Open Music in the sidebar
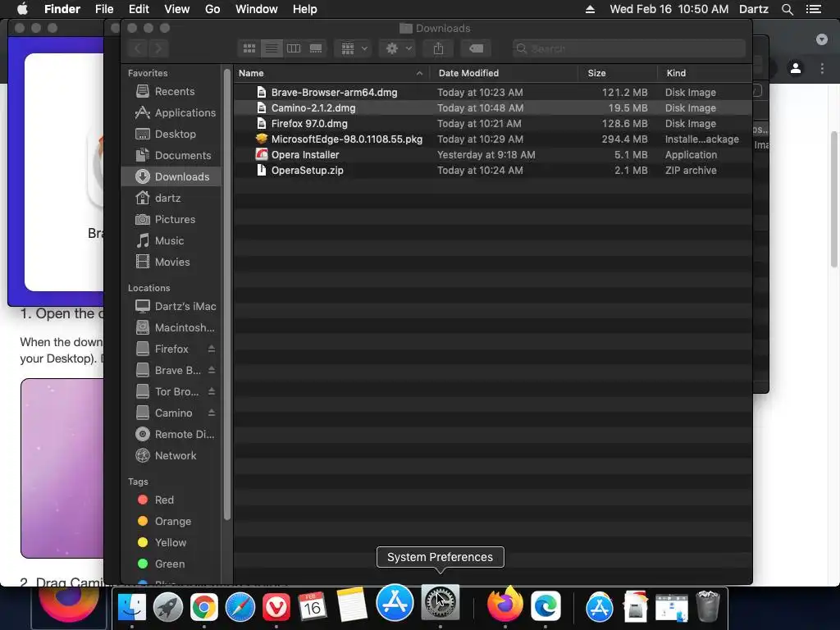The image size is (840, 630). point(171,241)
